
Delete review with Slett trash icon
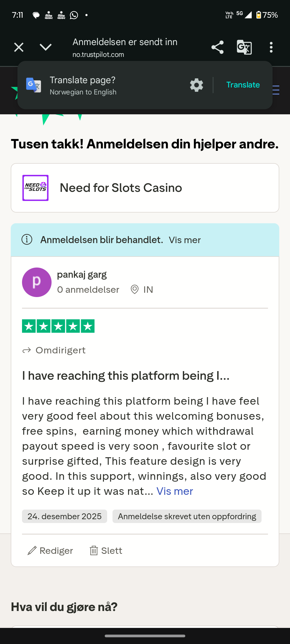[x=94, y=551]
